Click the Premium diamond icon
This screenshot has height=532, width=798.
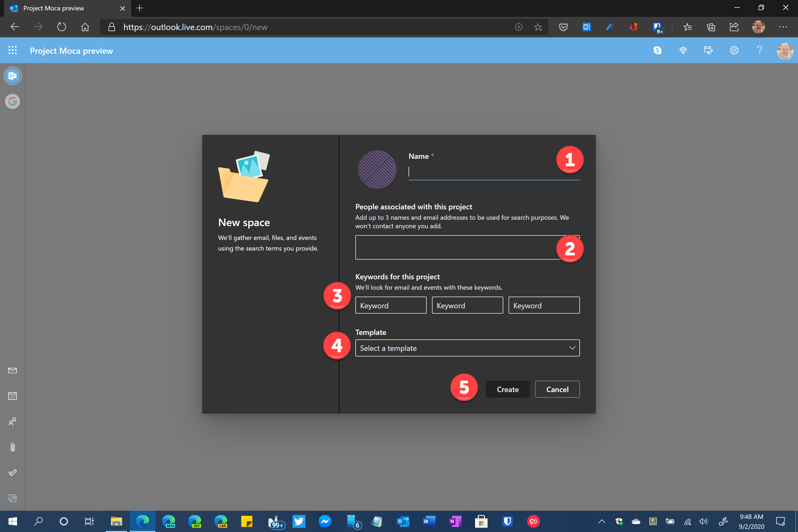pyautogui.click(x=683, y=50)
